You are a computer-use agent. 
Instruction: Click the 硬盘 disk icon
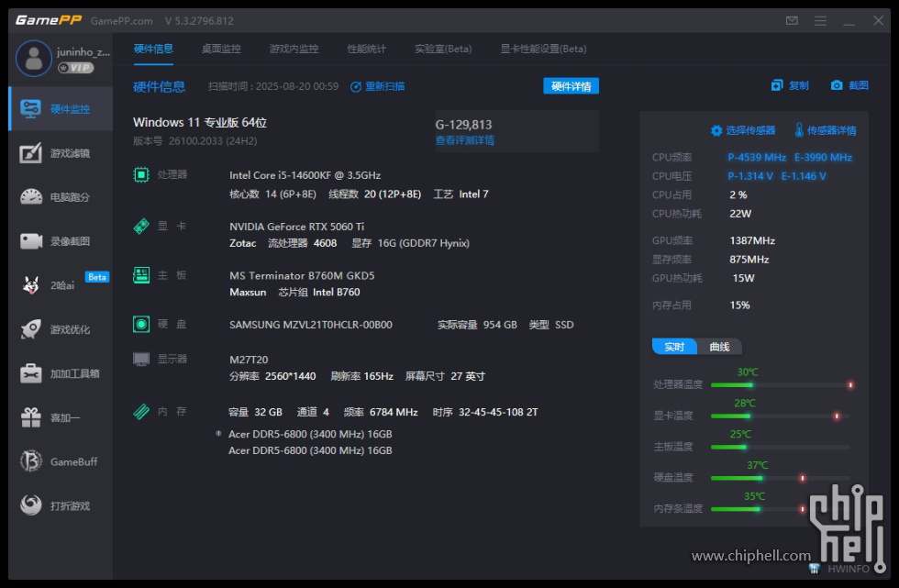click(x=141, y=324)
